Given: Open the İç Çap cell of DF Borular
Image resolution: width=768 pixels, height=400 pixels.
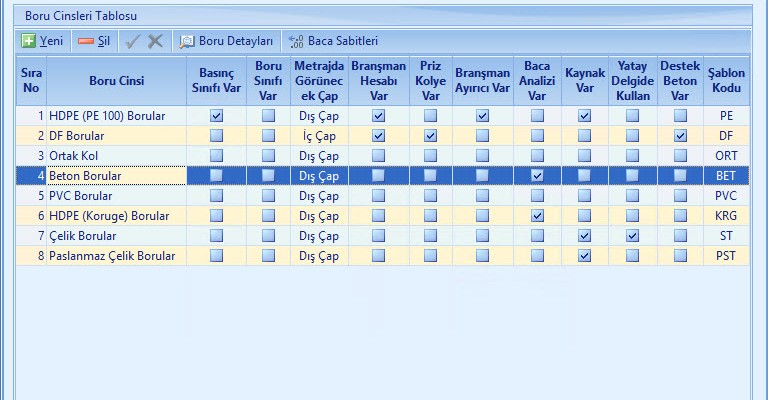Looking at the screenshot, I should [x=319, y=136].
